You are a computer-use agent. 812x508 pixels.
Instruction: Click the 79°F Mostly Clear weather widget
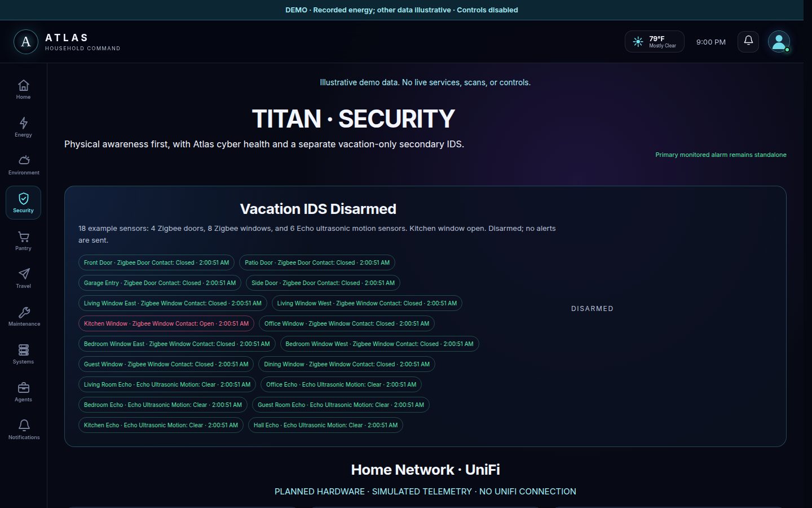click(x=654, y=42)
